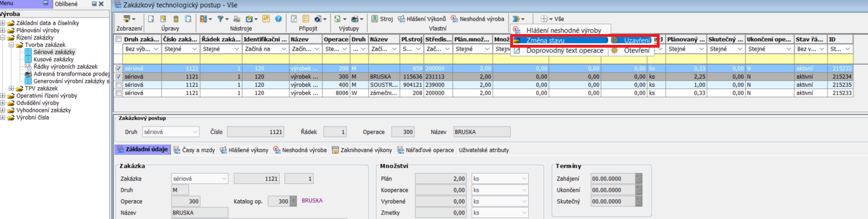This screenshot has width=868, height=219.
Task: Click the Připojit list document icon
Action: [306, 19]
